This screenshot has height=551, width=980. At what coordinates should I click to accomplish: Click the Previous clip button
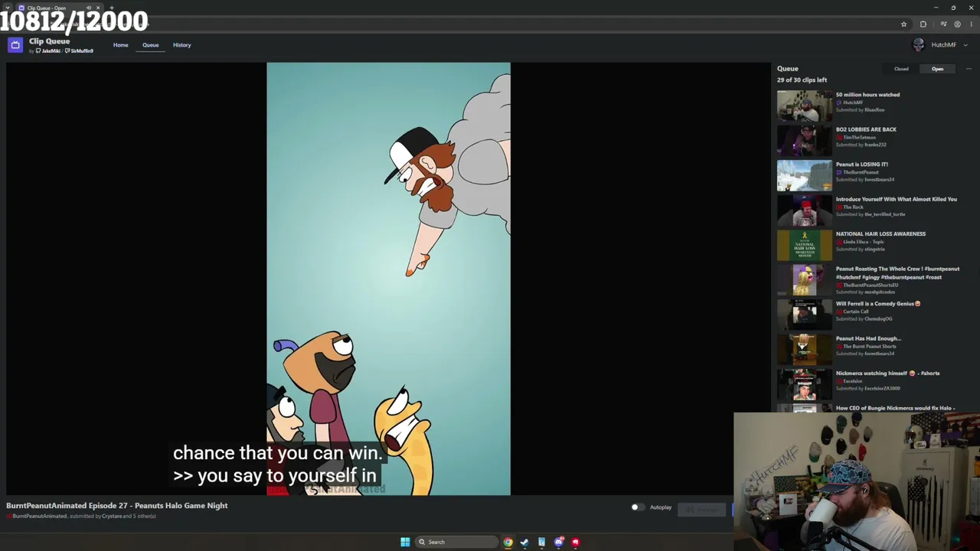point(703,510)
